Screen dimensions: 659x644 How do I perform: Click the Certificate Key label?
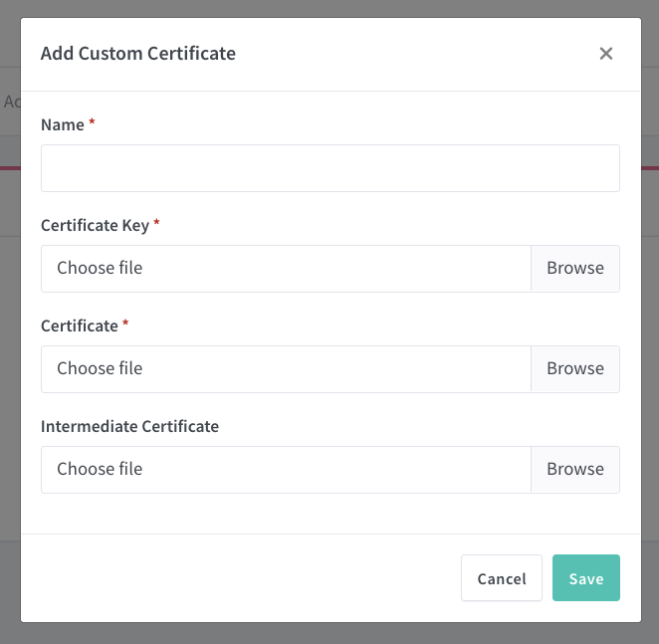[x=95, y=225]
